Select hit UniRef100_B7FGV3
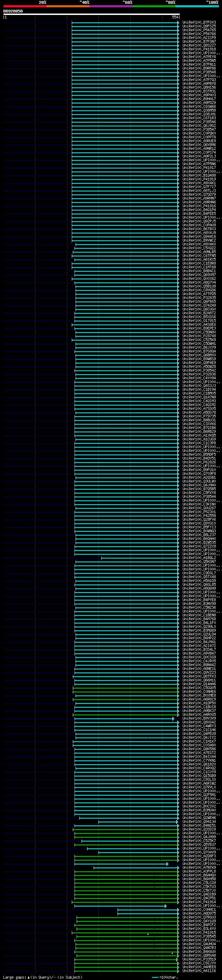This screenshot has width=222, height=980. [199, 23]
